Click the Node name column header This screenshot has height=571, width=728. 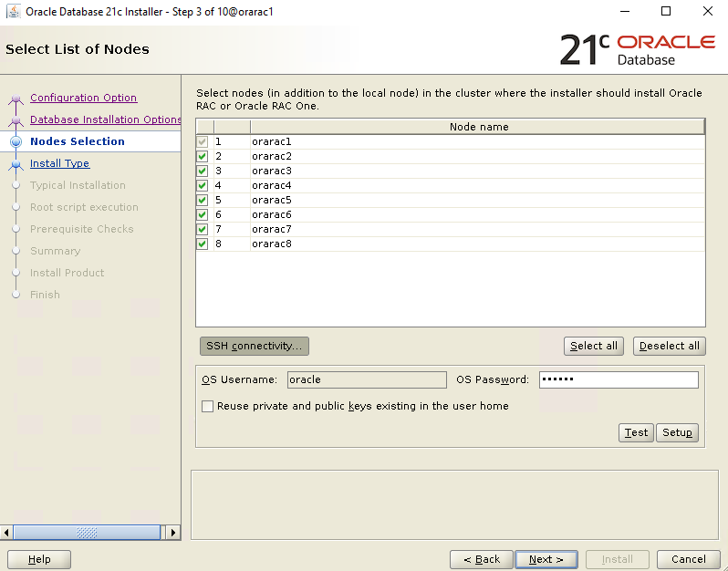478,127
